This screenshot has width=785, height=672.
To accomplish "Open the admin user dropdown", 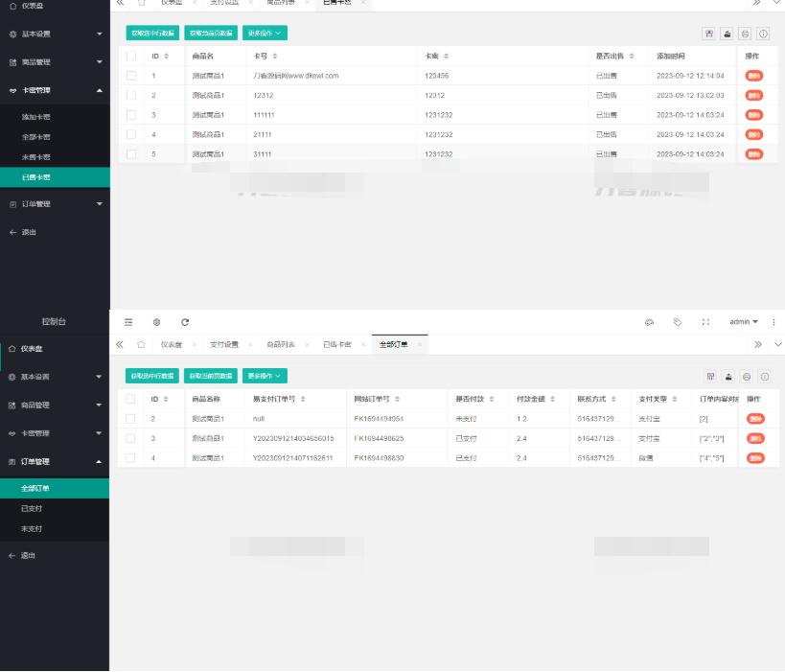I will pyautogui.click(x=748, y=322).
